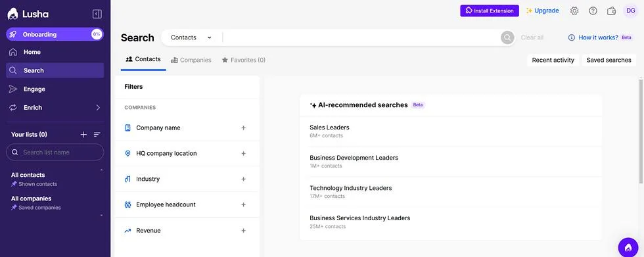Go to Home in sidebar
The width and height of the screenshot is (644, 257).
pos(55,52)
